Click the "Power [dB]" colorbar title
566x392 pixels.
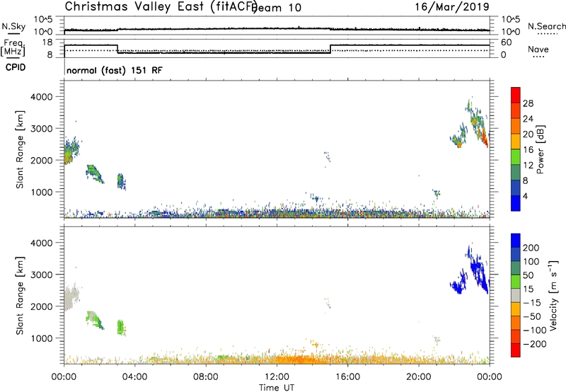[540, 149]
